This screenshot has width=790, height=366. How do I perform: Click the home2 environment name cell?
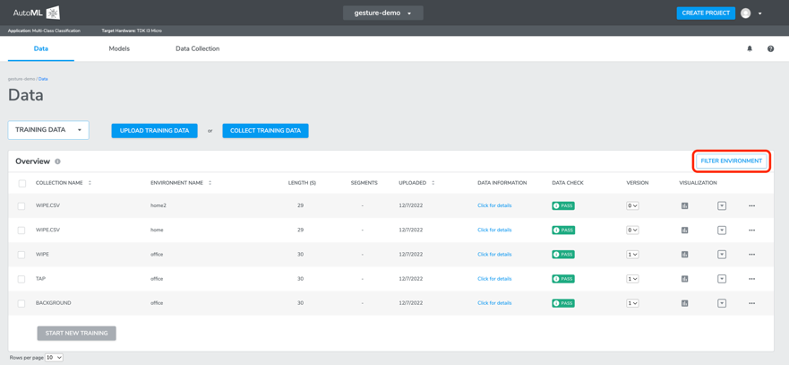pyautogui.click(x=158, y=206)
